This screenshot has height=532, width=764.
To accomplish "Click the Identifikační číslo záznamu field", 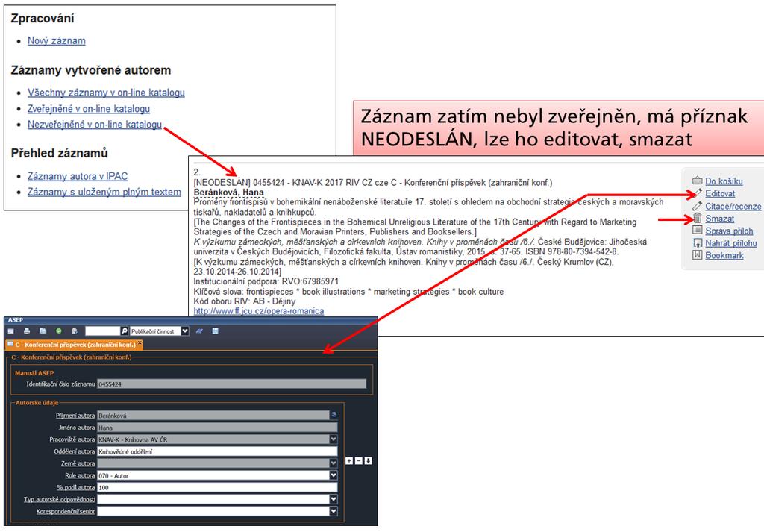I will click(x=231, y=384).
